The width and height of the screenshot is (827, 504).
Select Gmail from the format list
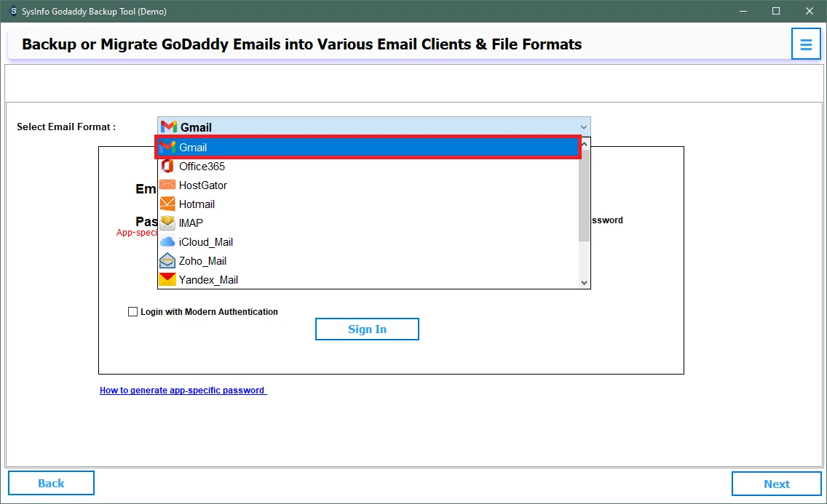pos(368,148)
